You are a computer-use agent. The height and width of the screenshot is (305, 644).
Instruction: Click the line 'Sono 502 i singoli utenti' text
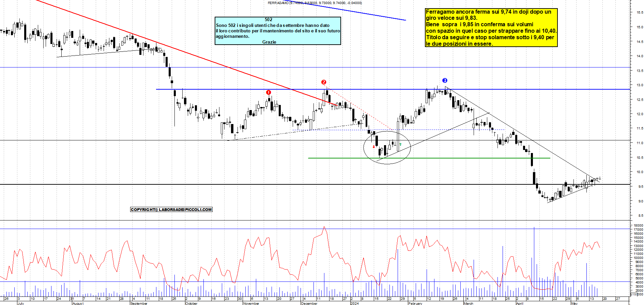(x=273, y=25)
